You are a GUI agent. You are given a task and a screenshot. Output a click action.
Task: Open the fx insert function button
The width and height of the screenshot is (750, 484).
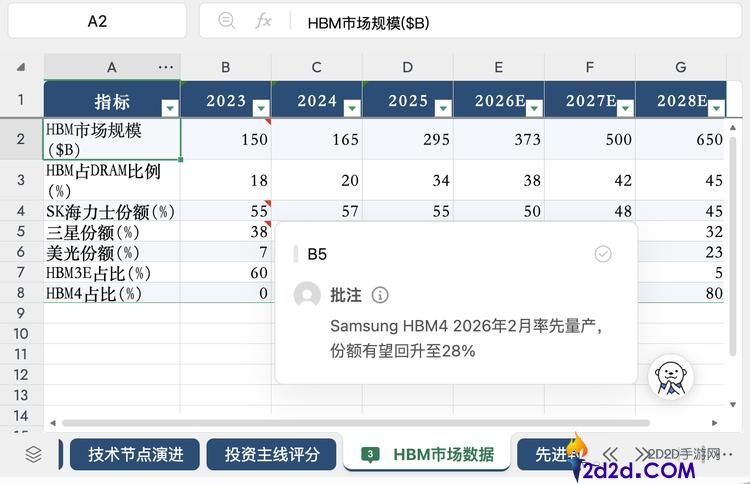click(263, 21)
